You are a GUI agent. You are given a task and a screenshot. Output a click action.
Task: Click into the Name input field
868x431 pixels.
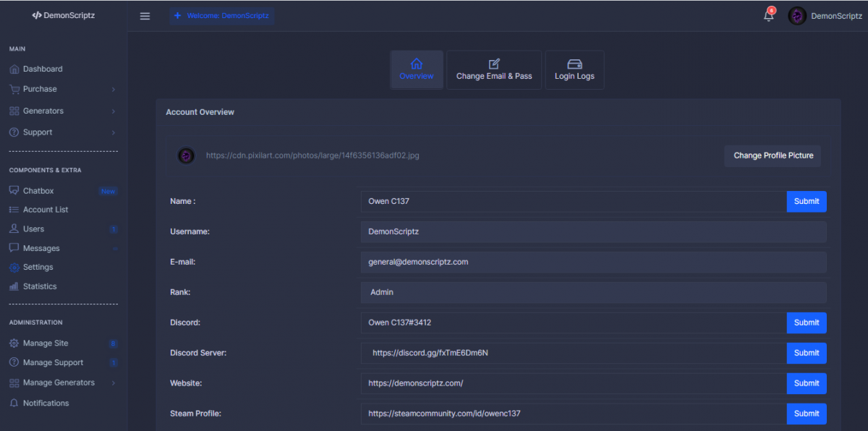point(573,202)
